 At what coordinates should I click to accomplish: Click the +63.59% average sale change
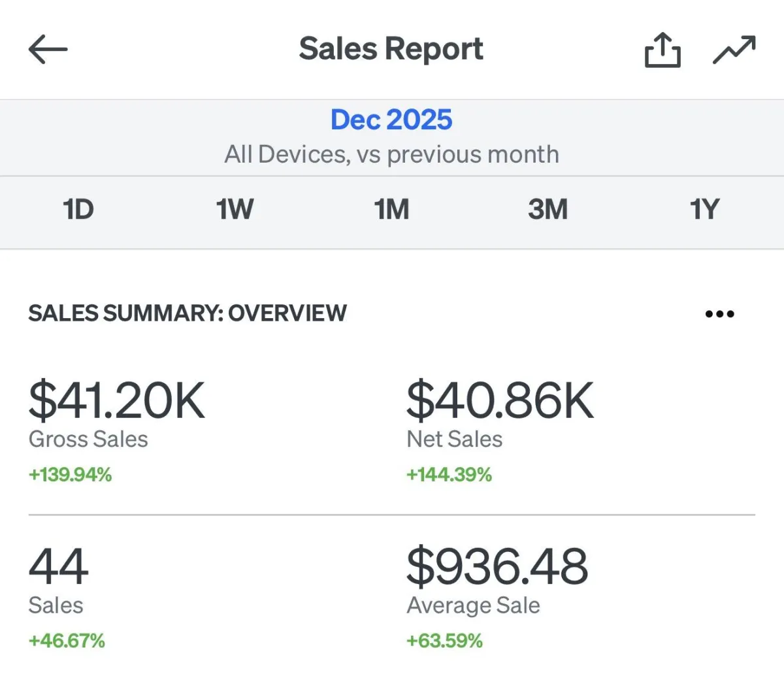coord(444,641)
